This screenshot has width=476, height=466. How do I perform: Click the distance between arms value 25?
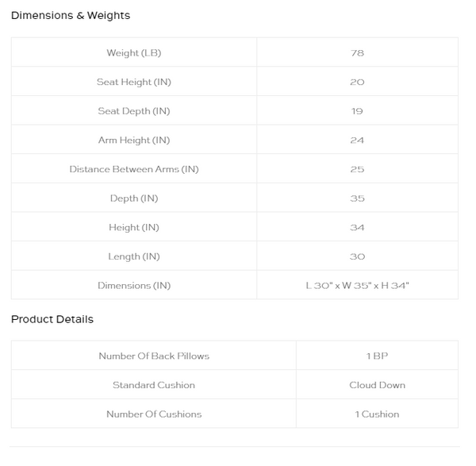(357, 169)
